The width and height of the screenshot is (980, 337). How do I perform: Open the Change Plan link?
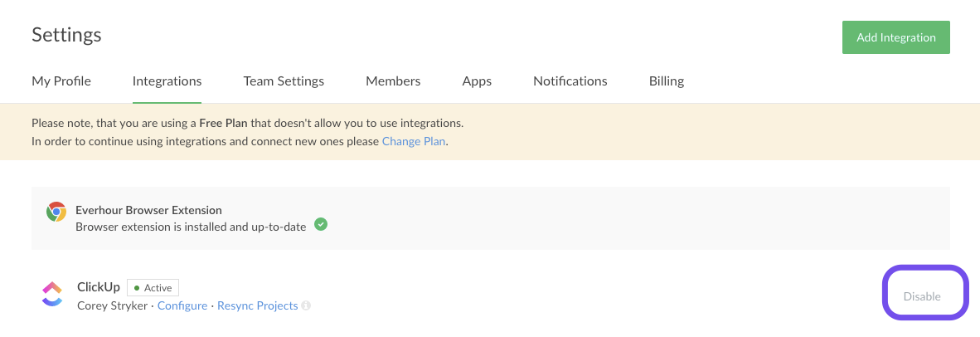point(414,141)
